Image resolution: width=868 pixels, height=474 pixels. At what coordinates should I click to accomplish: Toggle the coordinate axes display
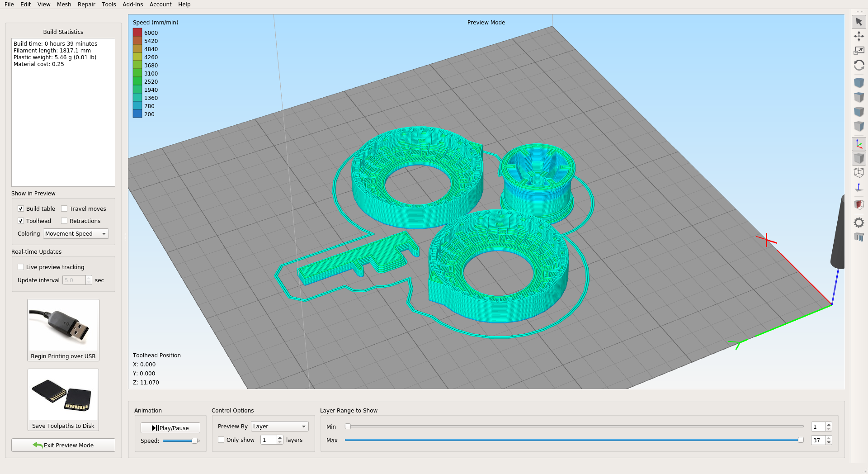859,144
